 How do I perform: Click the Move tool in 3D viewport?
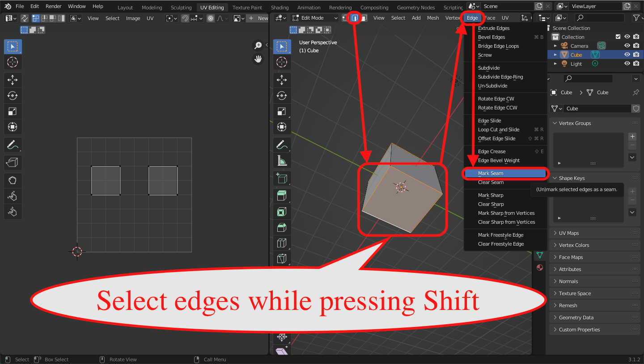(x=282, y=80)
